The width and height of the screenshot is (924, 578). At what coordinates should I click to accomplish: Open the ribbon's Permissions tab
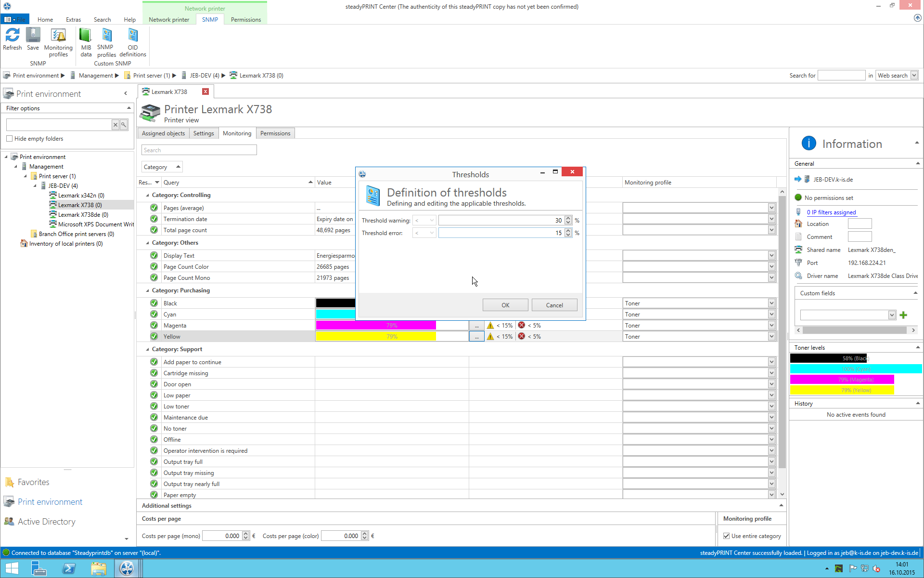pos(246,20)
